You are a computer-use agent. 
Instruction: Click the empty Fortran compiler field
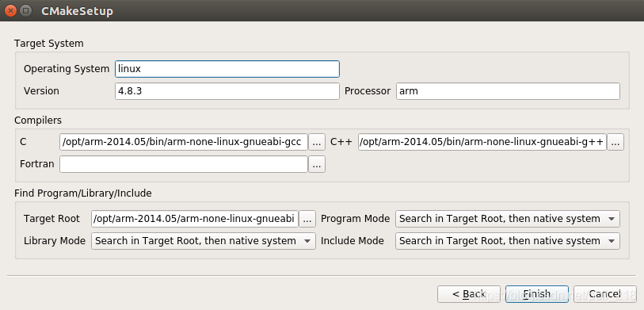[184, 164]
